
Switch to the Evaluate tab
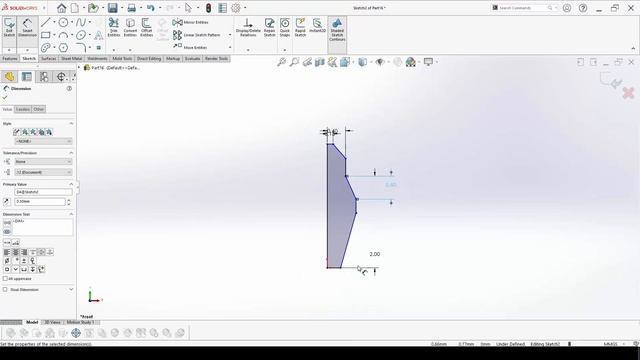click(x=192, y=59)
